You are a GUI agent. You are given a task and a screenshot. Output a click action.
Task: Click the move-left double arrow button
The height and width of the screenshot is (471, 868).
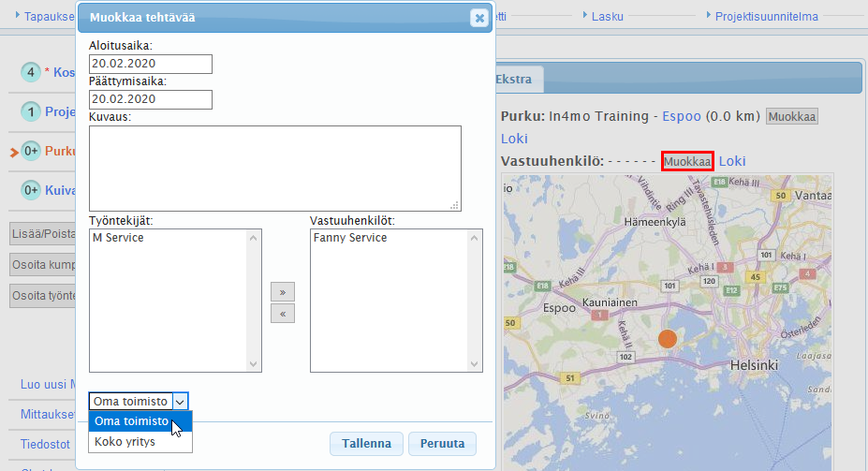pos(282,314)
